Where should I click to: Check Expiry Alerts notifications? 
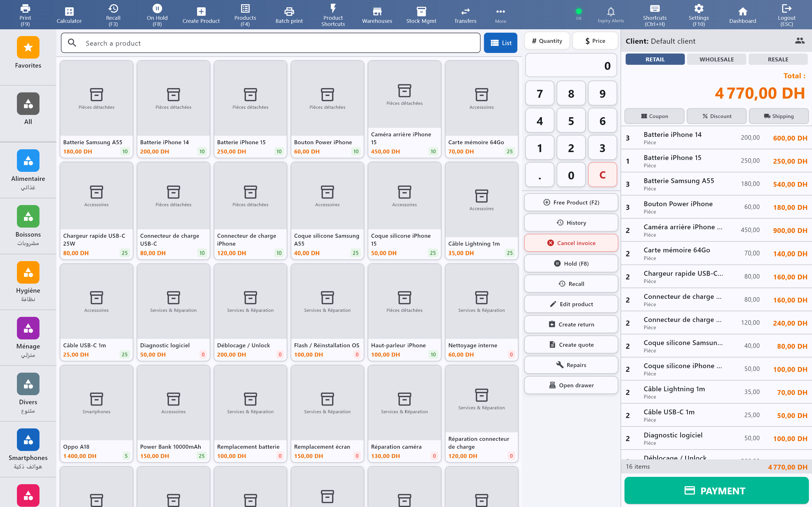(611, 14)
